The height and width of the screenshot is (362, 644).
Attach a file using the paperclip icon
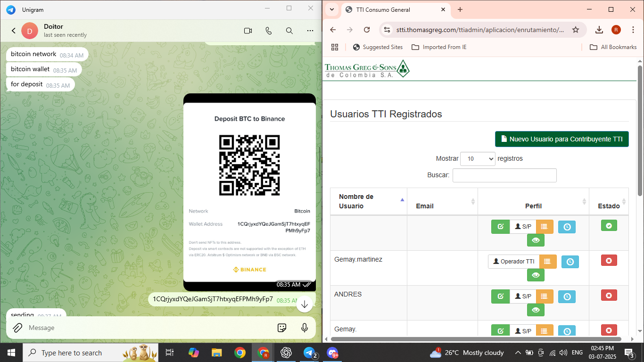[x=17, y=328]
